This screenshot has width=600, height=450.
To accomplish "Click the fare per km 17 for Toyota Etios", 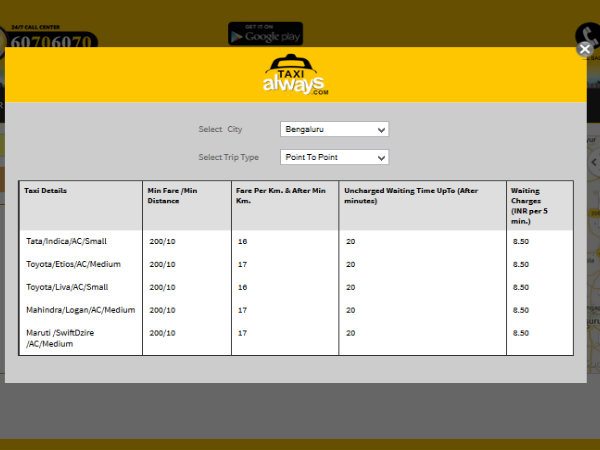I will click(242, 264).
